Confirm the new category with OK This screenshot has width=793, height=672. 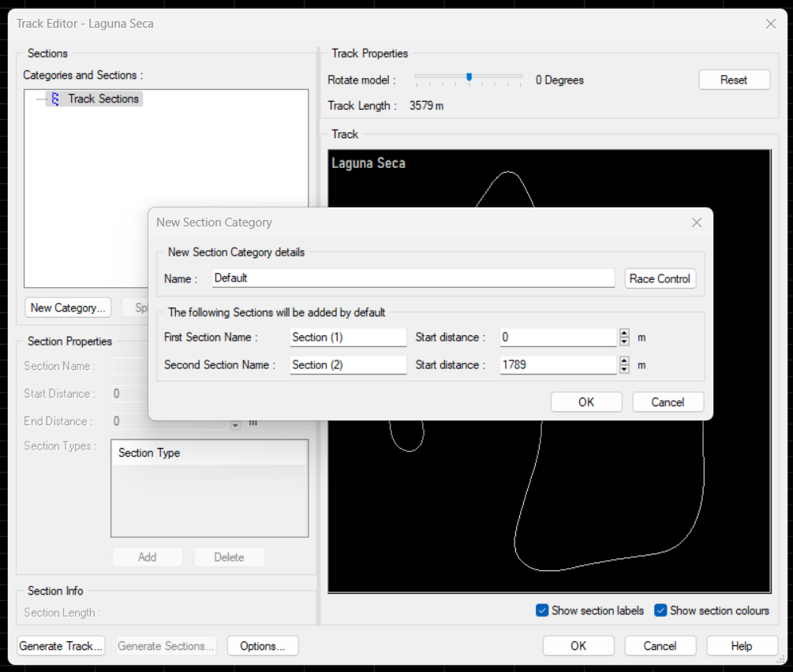(586, 402)
